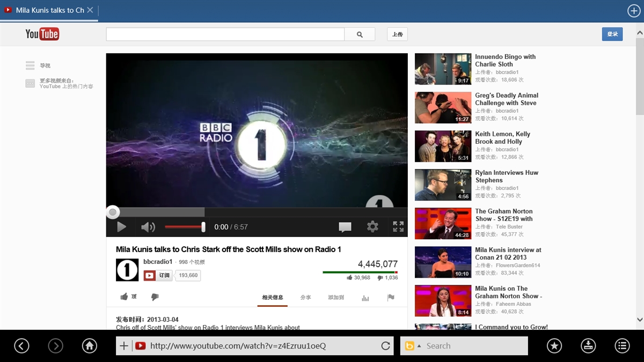Toggle captions with the speech bubble icon

(x=345, y=227)
